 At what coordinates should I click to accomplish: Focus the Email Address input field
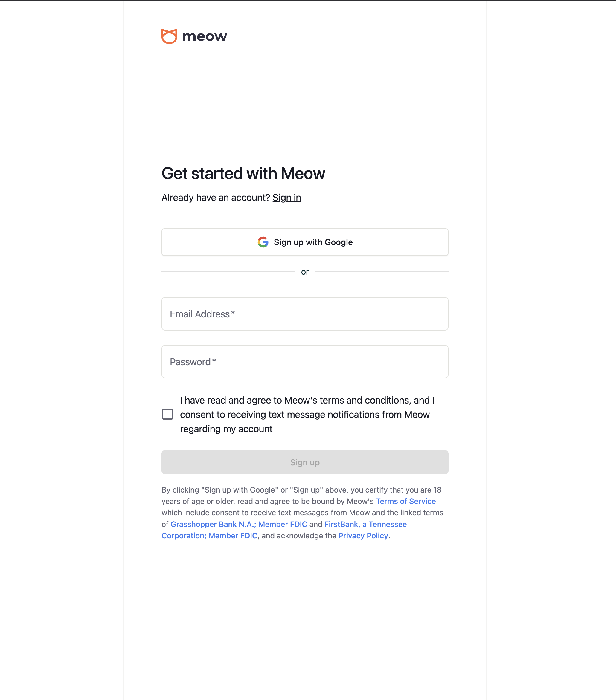click(x=305, y=314)
